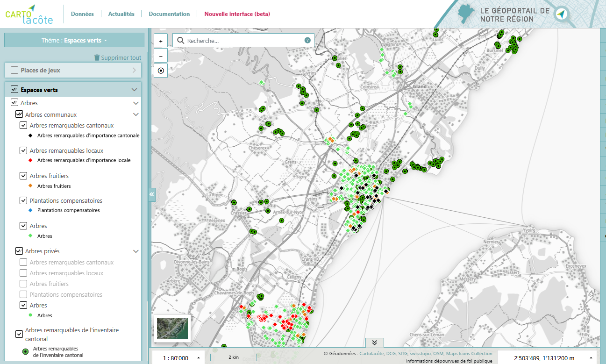
Task: Open the Données menu
Action: click(x=82, y=14)
